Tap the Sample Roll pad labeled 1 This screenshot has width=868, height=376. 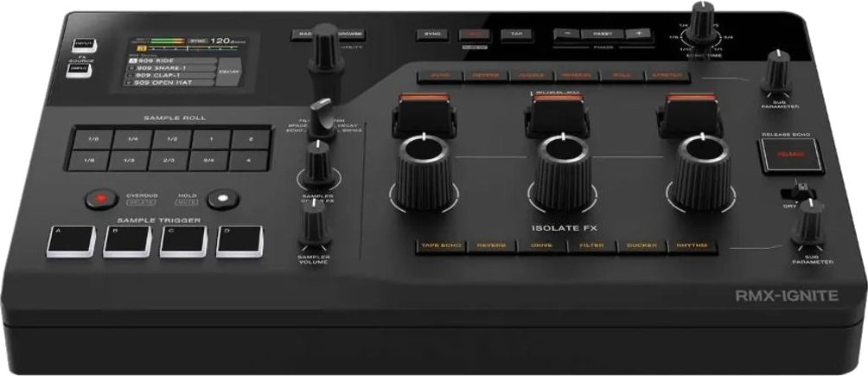point(212,139)
